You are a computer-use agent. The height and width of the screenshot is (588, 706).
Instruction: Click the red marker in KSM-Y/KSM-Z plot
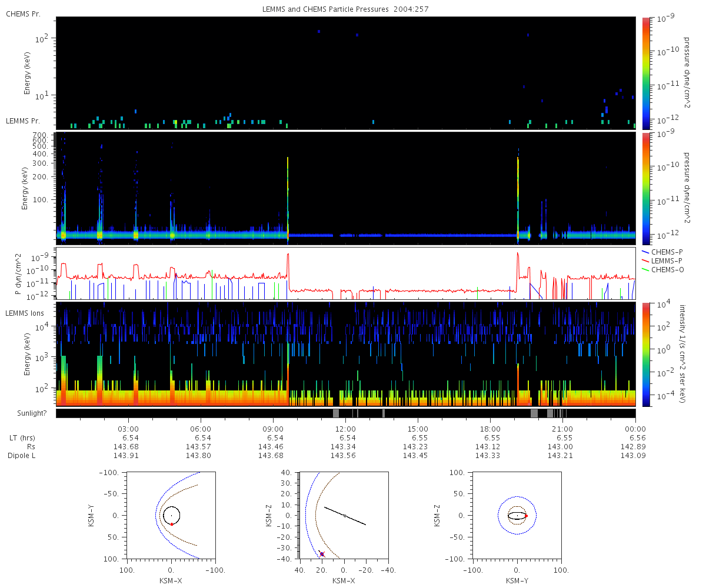click(526, 516)
